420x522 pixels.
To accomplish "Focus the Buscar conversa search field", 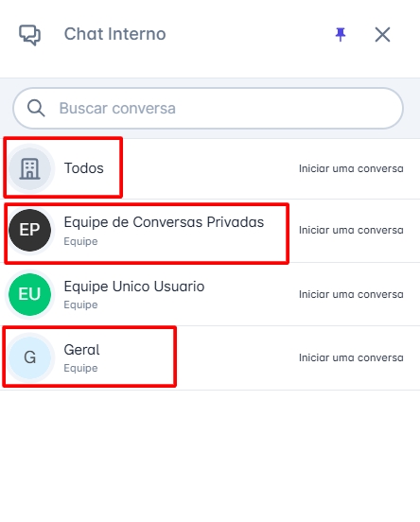I will [208, 108].
